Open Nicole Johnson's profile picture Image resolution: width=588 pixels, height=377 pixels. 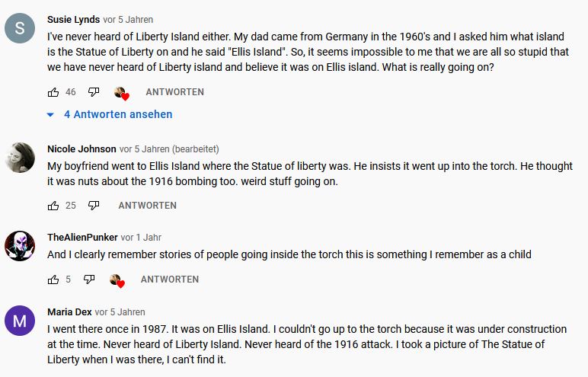[20, 158]
